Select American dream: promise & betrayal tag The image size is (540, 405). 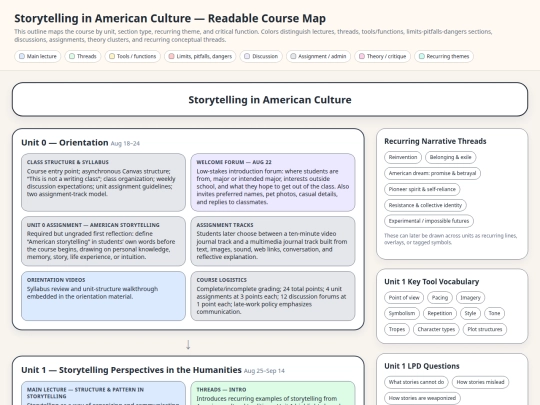[432, 173]
